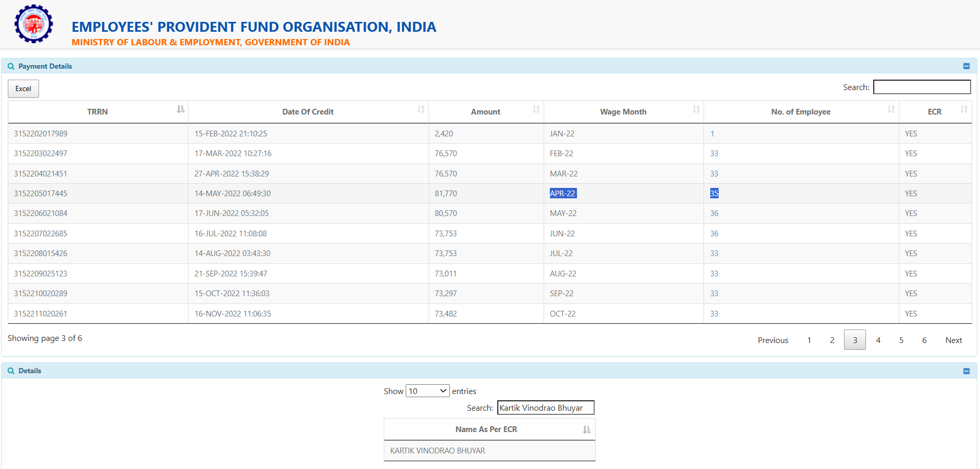Click the EPFO logo emblem

coord(34,24)
